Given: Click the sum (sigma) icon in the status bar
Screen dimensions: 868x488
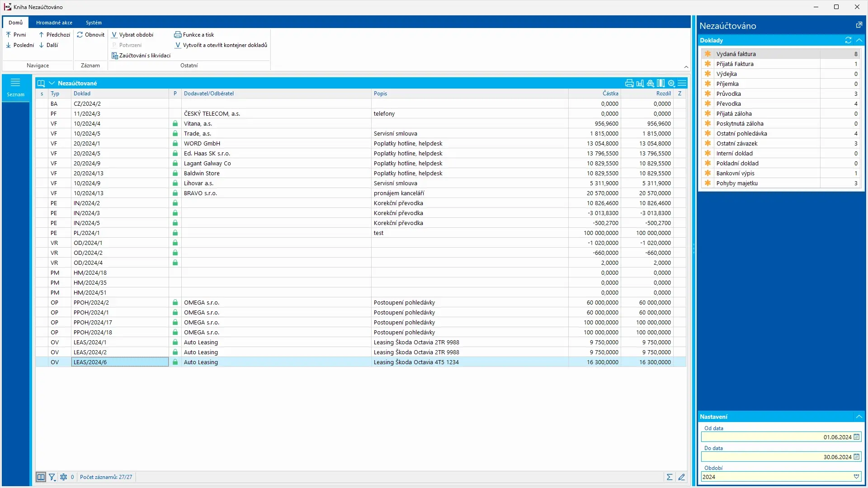Looking at the screenshot, I should tap(670, 477).
